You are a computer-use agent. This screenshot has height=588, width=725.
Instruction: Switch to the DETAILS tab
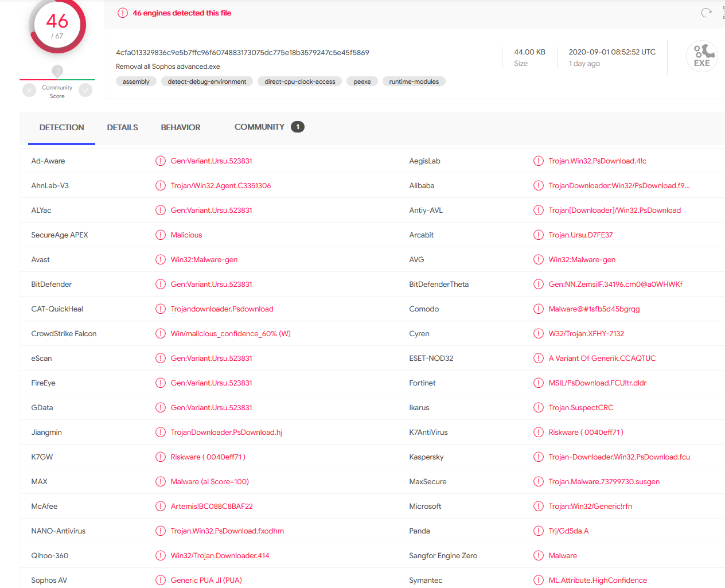122,127
